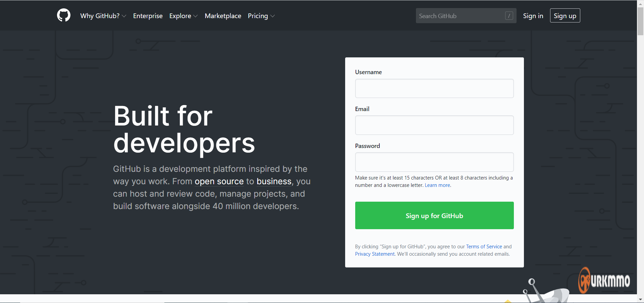This screenshot has width=644, height=303.
Task: Open the Learn more password link
Action: point(438,185)
